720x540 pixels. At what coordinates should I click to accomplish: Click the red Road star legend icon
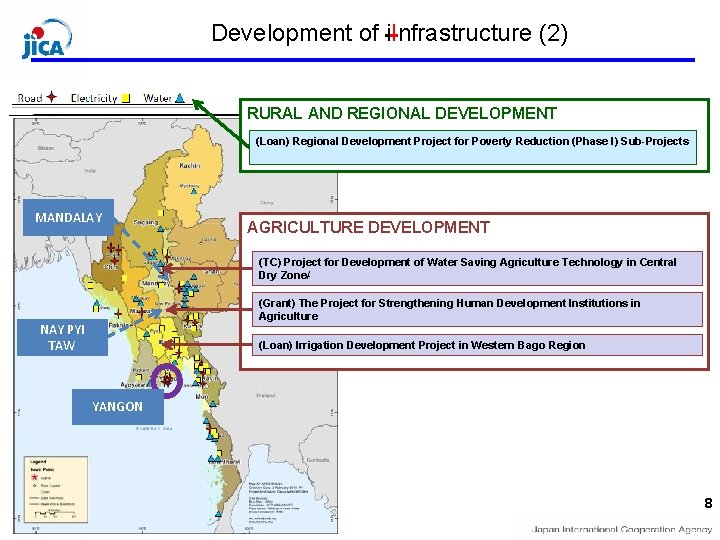click(x=51, y=97)
